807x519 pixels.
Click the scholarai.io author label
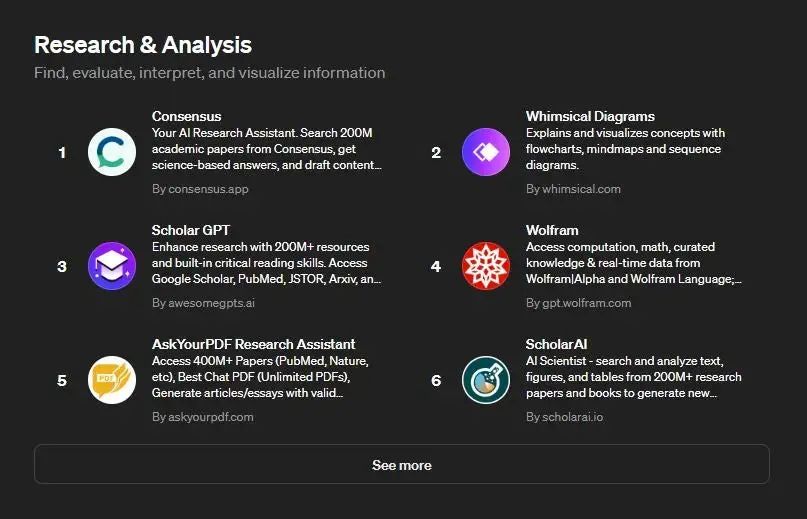(567, 416)
